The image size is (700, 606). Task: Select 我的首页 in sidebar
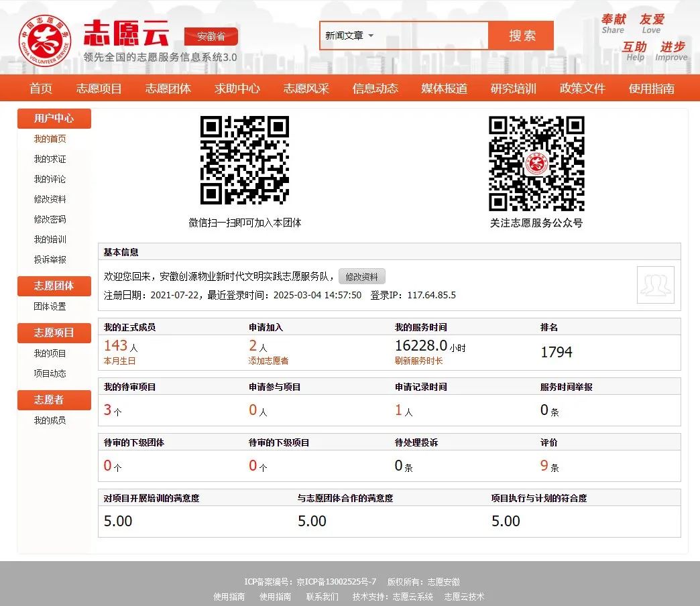pos(50,139)
